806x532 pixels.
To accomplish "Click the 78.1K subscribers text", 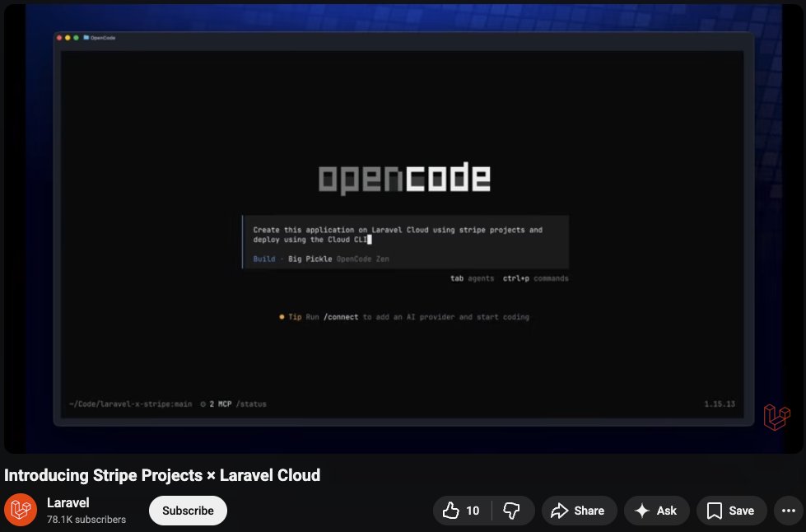I will click(86, 520).
